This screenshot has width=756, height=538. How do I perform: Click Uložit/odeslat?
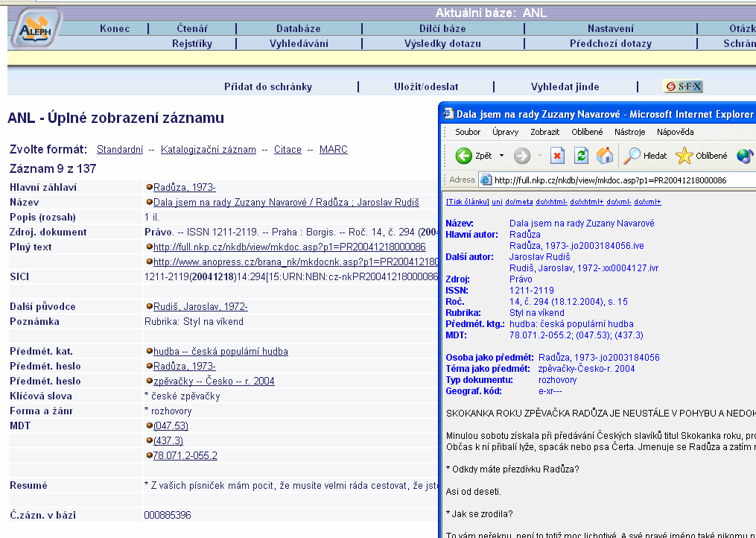tap(426, 87)
